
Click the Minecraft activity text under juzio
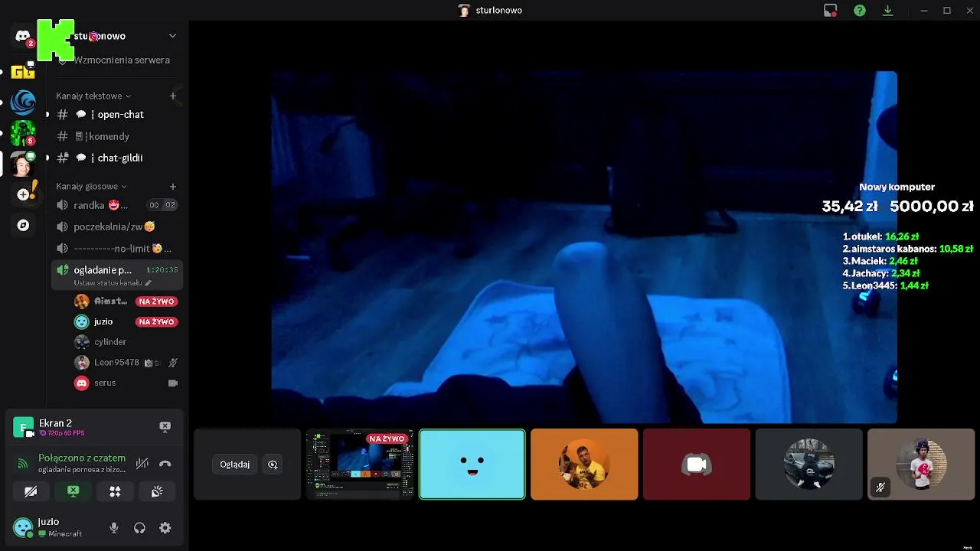click(x=65, y=533)
